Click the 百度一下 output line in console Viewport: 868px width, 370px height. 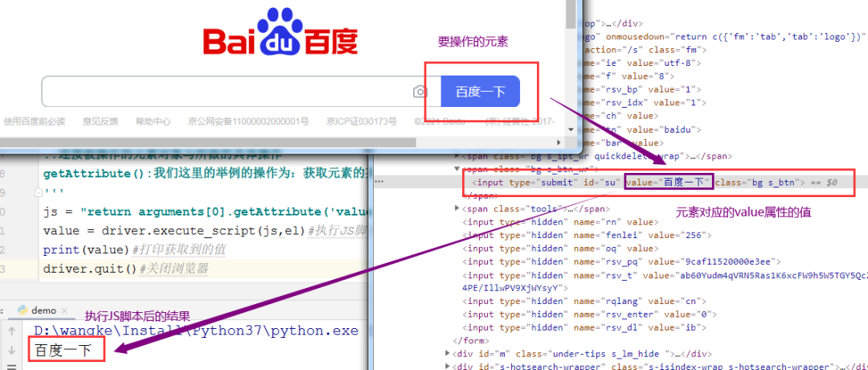(62, 350)
